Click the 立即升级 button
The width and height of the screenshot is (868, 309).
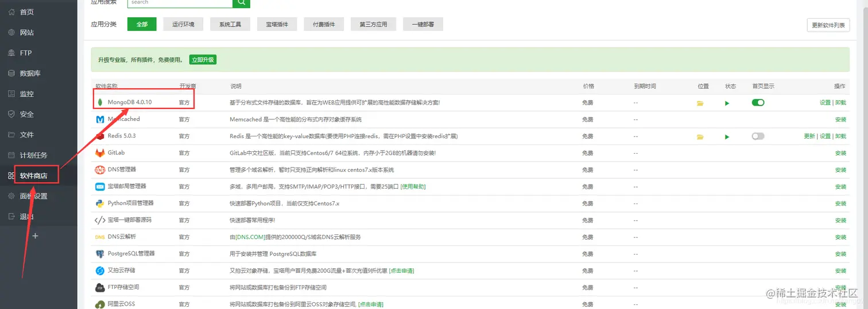(203, 60)
